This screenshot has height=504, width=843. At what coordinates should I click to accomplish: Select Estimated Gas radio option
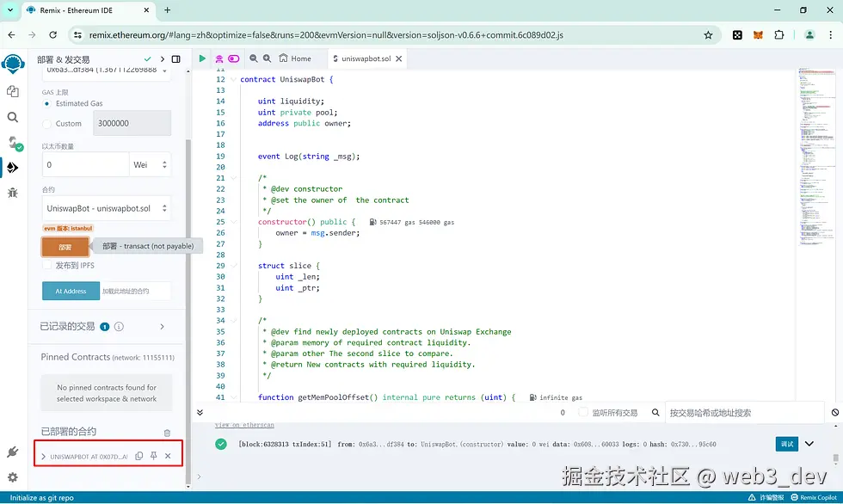pyautogui.click(x=46, y=104)
